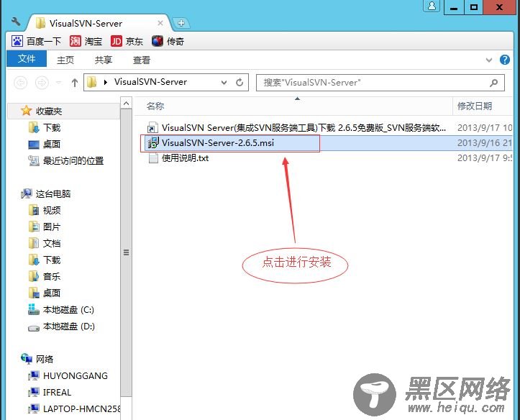Screen dimensions: 520x420
Task: Click navigation pane scroll up arrow
Action: 126,104
